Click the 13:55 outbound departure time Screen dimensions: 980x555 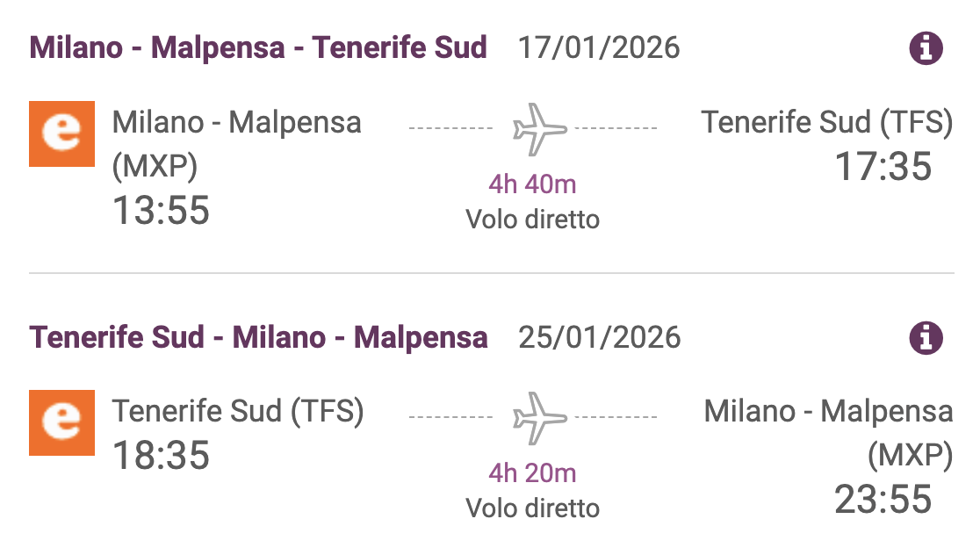161,211
